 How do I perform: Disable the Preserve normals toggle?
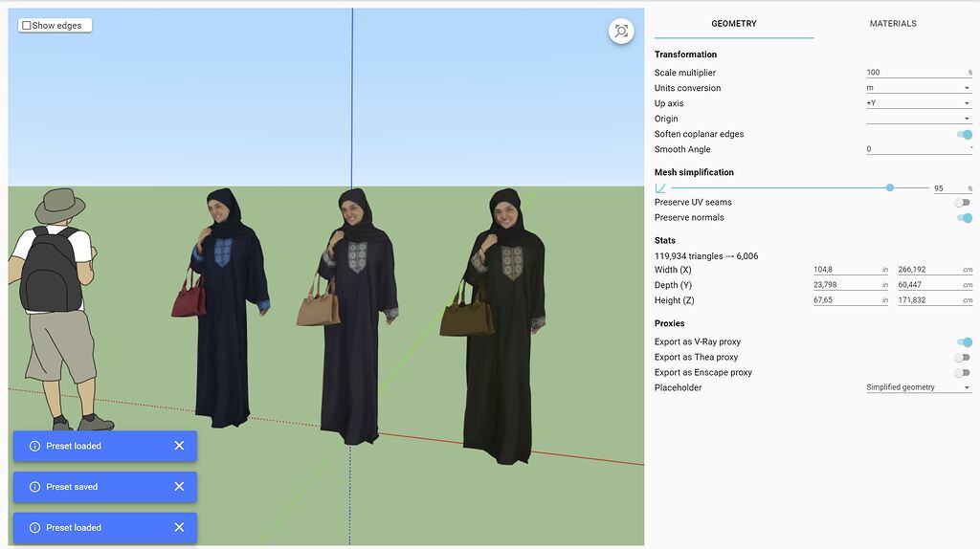click(x=963, y=218)
